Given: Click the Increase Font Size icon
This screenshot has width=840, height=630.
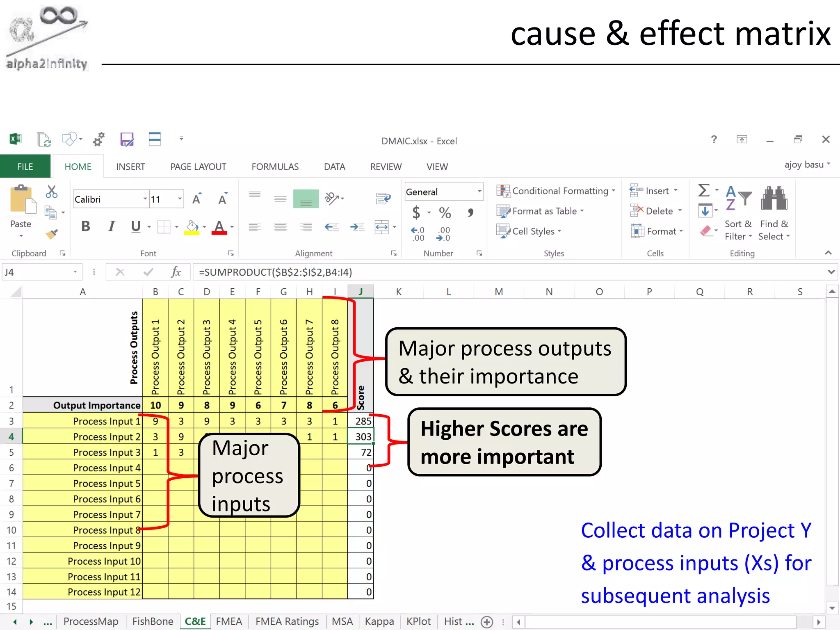Looking at the screenshot, I should click(x=197, y=199).
